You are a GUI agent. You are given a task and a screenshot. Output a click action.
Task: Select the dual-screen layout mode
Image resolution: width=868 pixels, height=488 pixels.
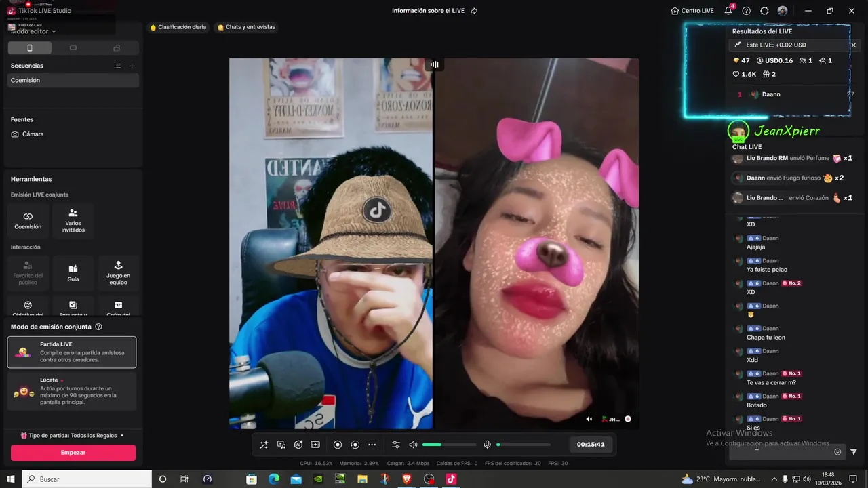coord(117,48)
